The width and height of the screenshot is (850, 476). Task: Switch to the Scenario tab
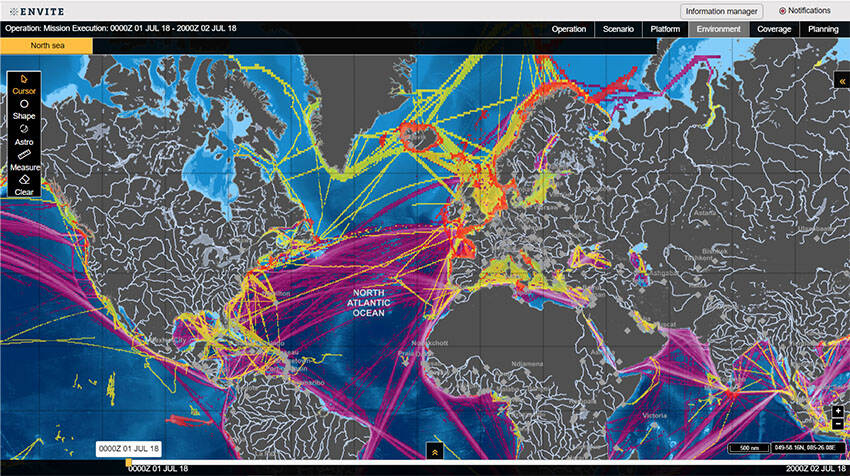(x=618, y=29)
